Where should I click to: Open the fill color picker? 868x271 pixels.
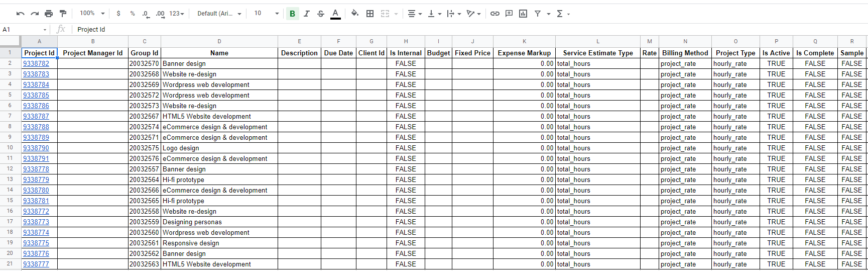tap(355, 14)
